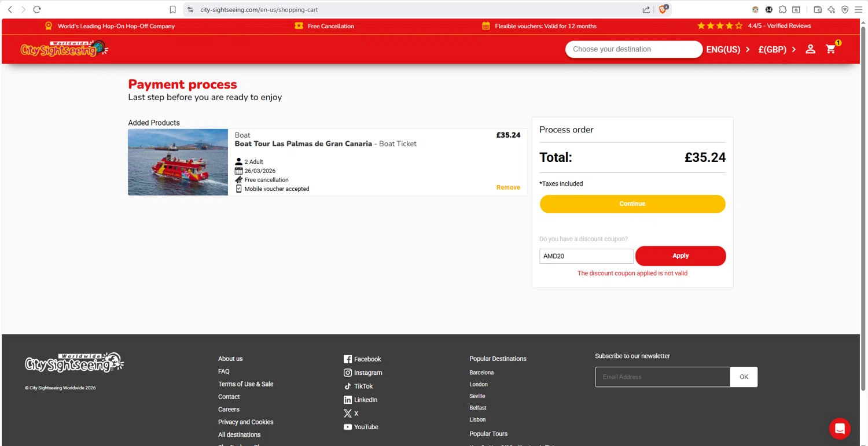This screenshot has height=446, width=868.
Task: Open the Contact footer link
Action: (x=229, y=397)
